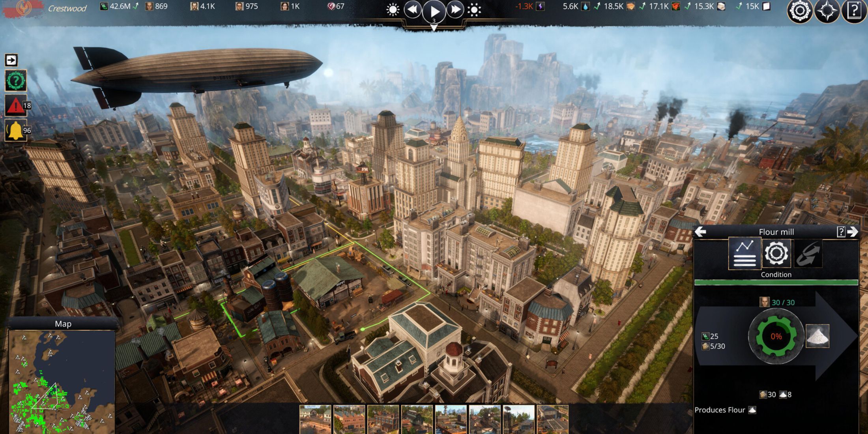Speed up game with fast-forward button
868x434 pixels.
click(x=456, y=9)
